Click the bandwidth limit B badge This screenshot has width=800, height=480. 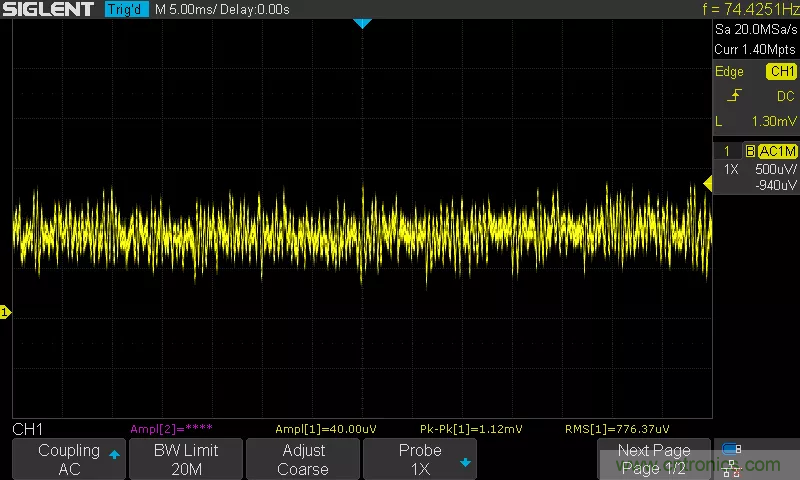coord(749,151)
